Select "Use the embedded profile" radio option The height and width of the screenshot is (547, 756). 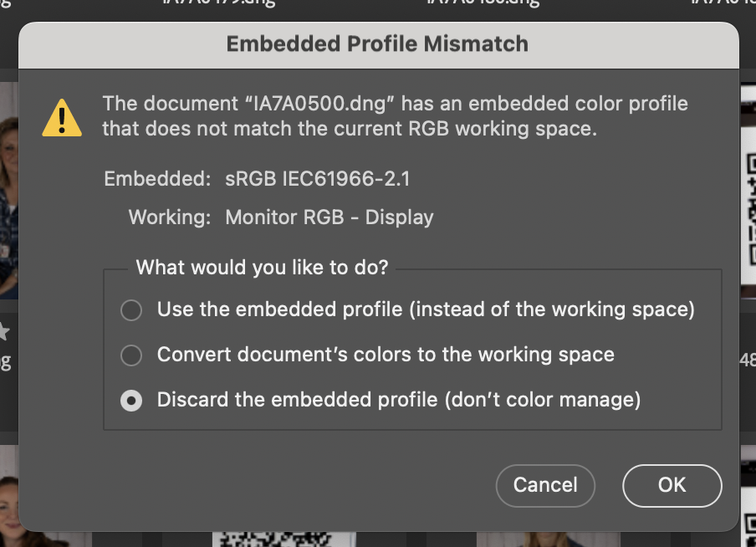(131, 309)
